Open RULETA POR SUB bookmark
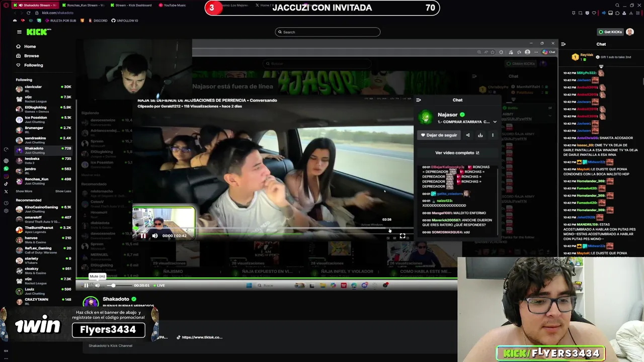 point(61,21)
